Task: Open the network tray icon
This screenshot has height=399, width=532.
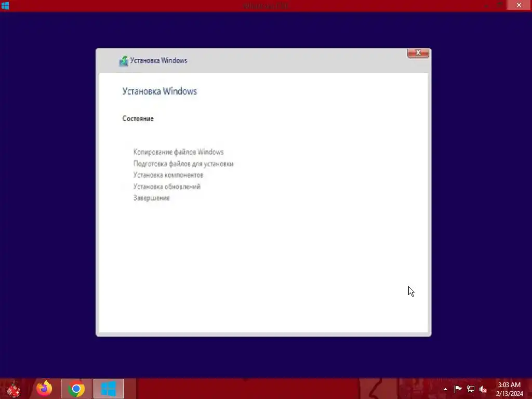Action: point(471,389)
